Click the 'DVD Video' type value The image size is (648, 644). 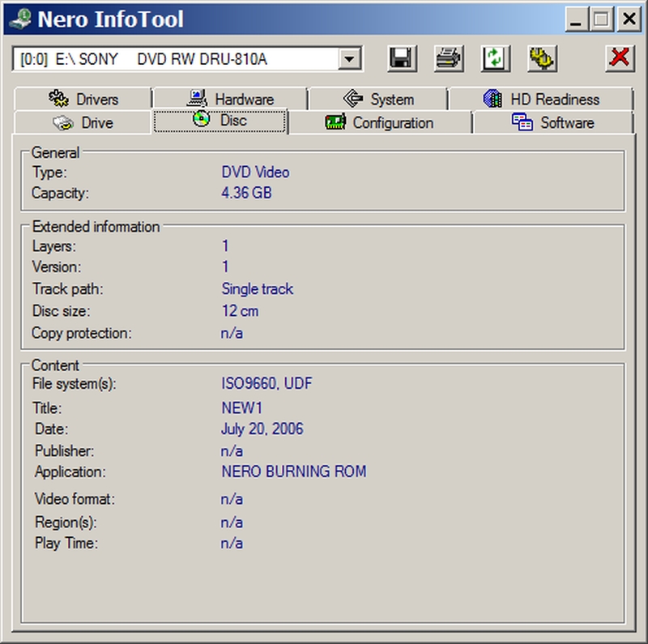pyautogui.click(x=255, y=172)
